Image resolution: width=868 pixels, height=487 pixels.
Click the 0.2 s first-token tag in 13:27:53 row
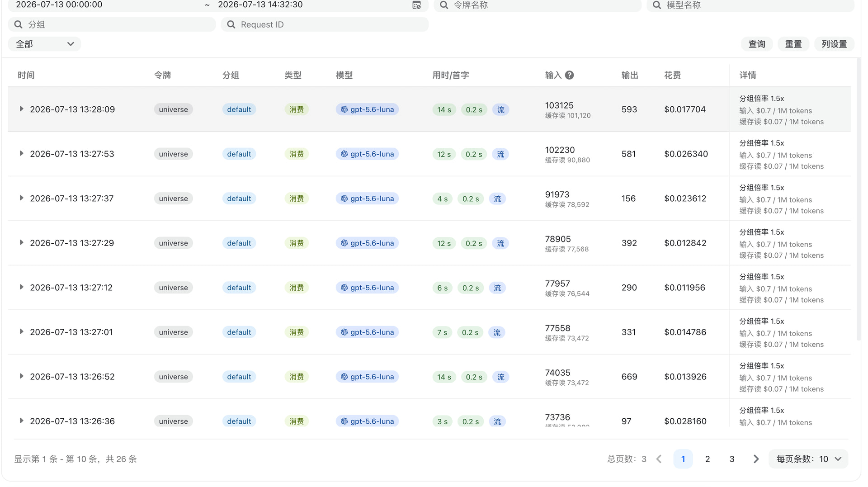474,154
